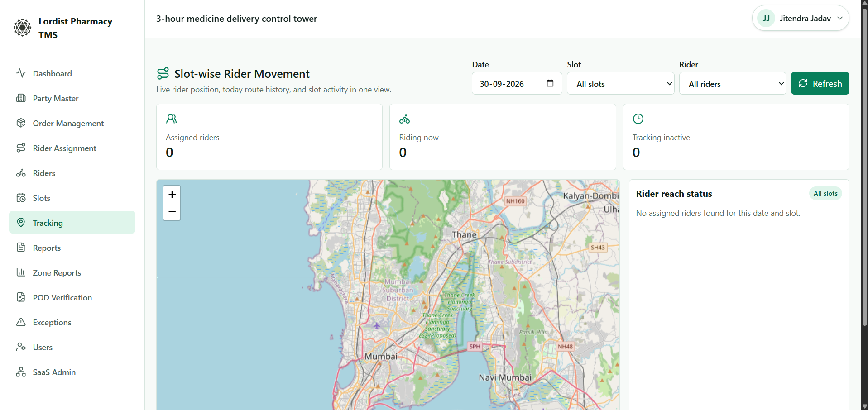Image resolution: width=868 pixels, height=410 pixels.
Task: Click the JJ avatar initials
Action: [x=766, y=19]
